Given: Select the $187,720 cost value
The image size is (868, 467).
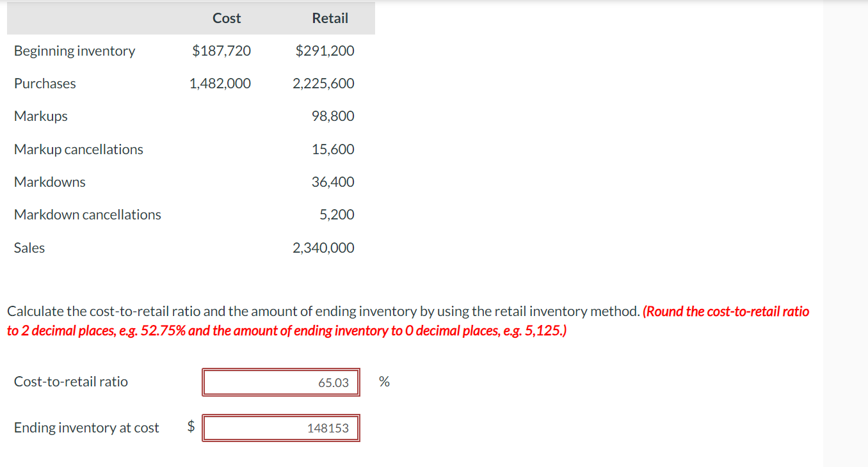Looking at the screenshot, I should click(221, 51).
